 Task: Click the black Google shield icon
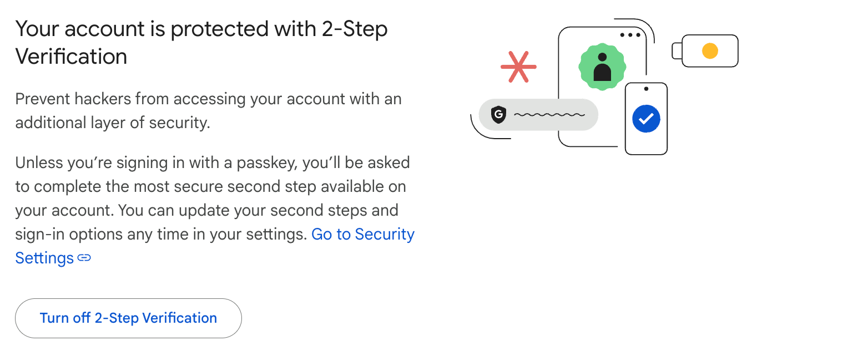coord(499,115)
